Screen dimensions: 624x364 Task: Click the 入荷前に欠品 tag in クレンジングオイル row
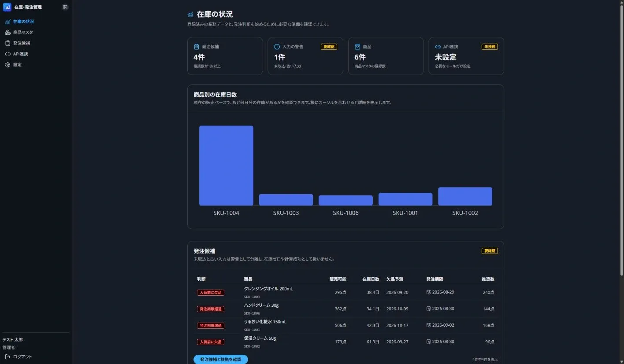211,292
